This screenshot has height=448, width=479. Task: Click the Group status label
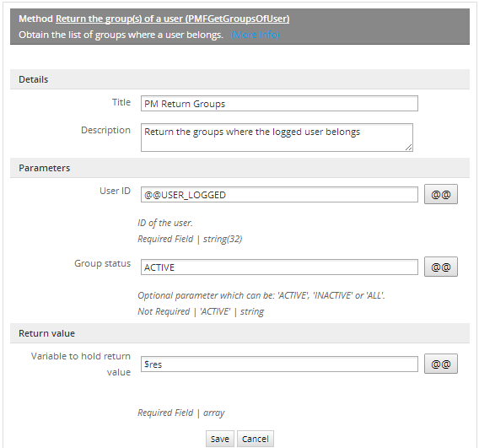[x=102, y=263]
